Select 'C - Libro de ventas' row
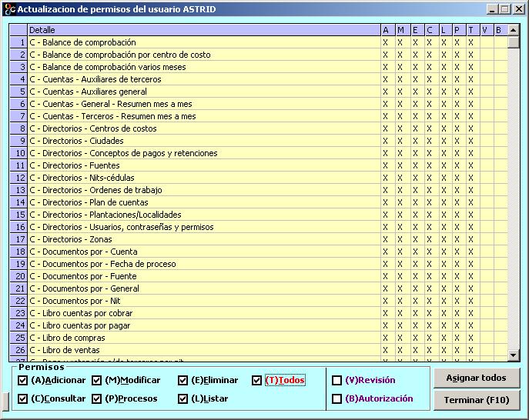Viewport: 529px width, 420px height. coord(204,350)
